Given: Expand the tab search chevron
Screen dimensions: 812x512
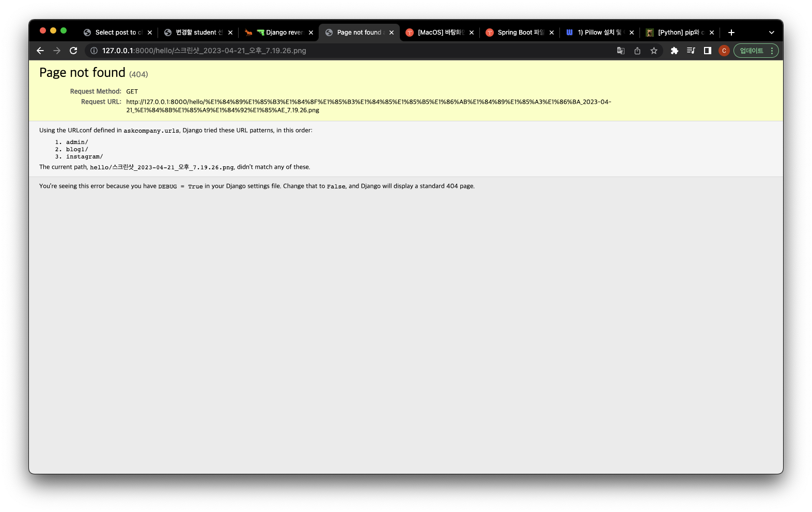Looking at the screenshot, I should click(x=772, y=33).
